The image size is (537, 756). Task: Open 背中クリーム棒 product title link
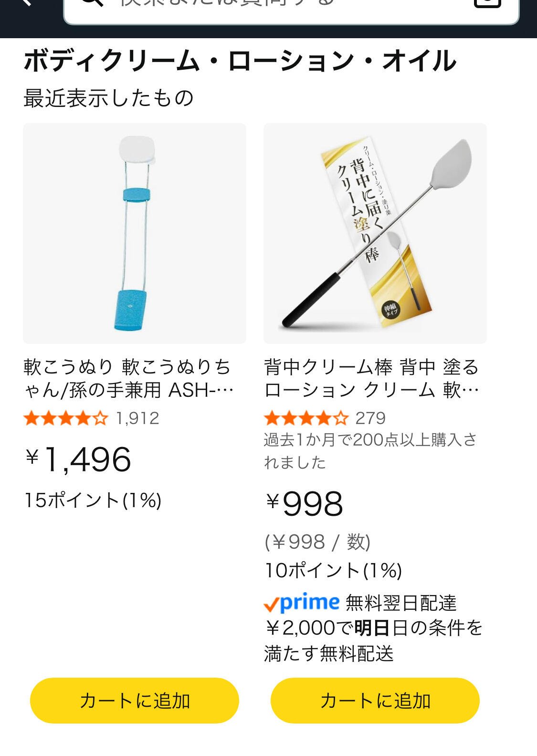tap(372, 379)
